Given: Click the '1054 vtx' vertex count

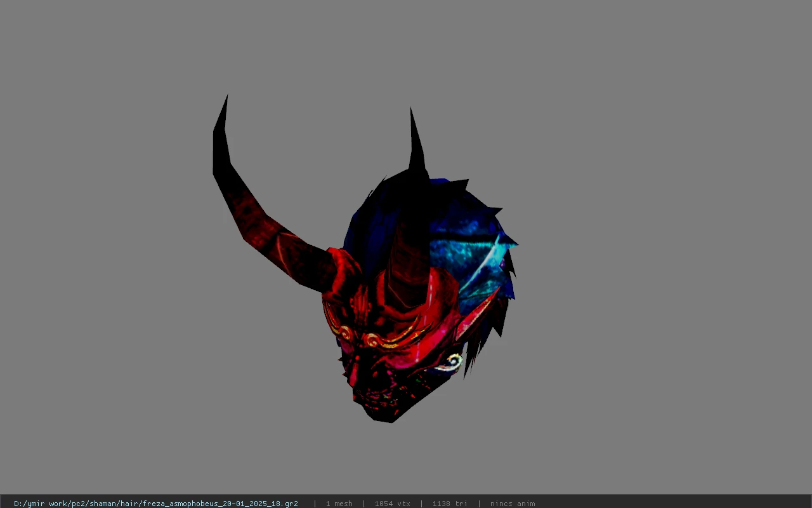Looking at the screenshot, I should [392, 504].
